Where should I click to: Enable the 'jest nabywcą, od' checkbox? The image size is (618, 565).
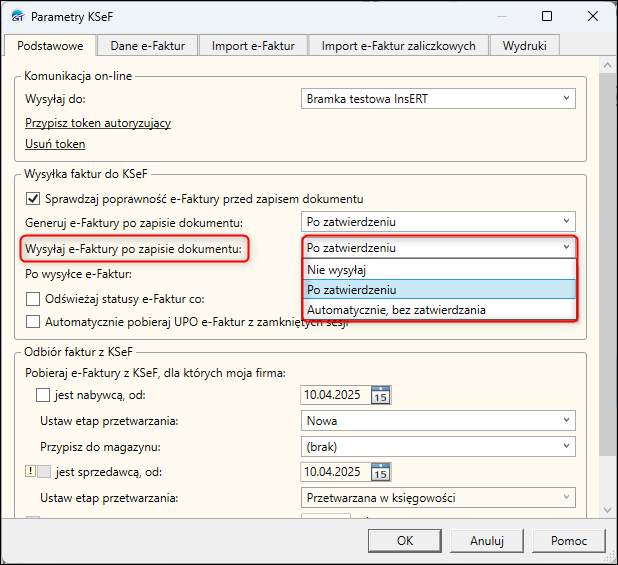(43, 396)
